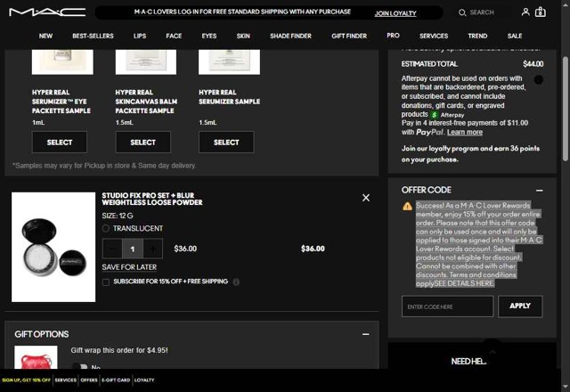Click the page vertical scrollbar thumb
570x392 pixels.
coord(566,109)
